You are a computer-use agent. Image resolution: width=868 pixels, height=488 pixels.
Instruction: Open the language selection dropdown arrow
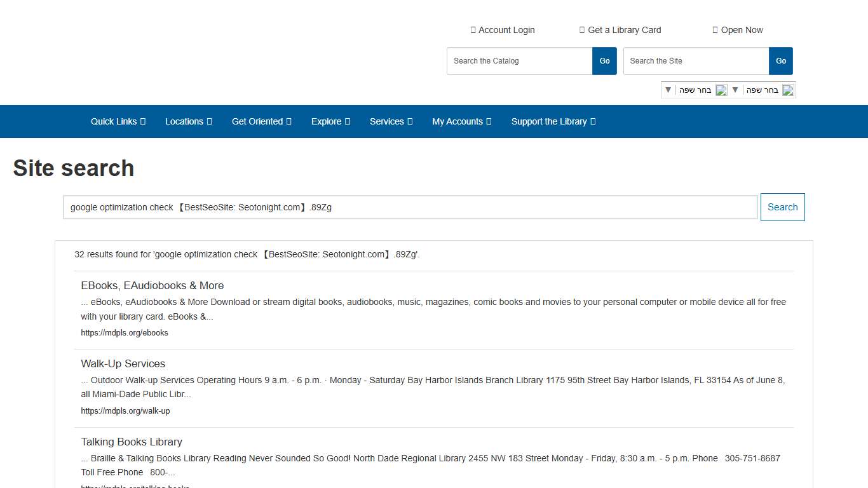tap(668, 90)
